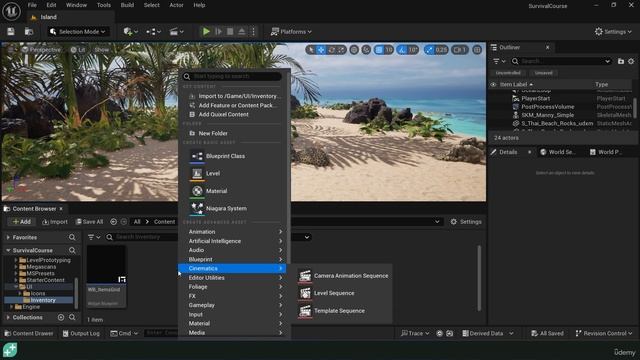The image size is (640, 360).
Task: Open the Tools menu
Action: coord(104,5)
